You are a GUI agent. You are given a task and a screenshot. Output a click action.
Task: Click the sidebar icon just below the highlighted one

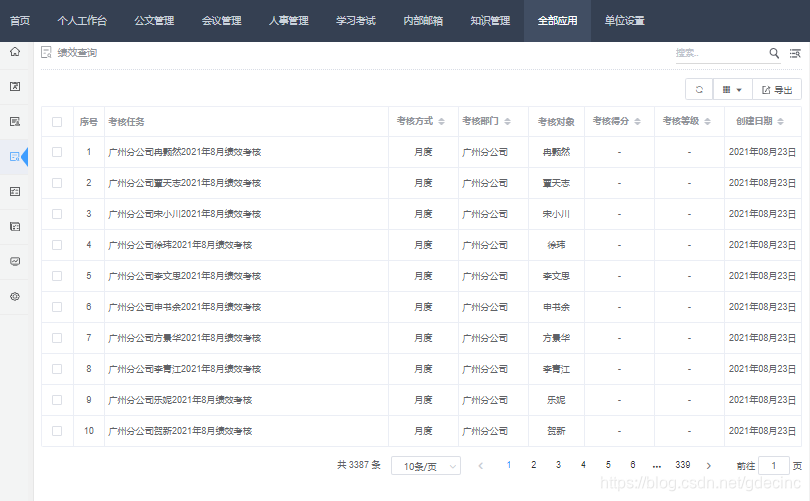coord(15,192)
